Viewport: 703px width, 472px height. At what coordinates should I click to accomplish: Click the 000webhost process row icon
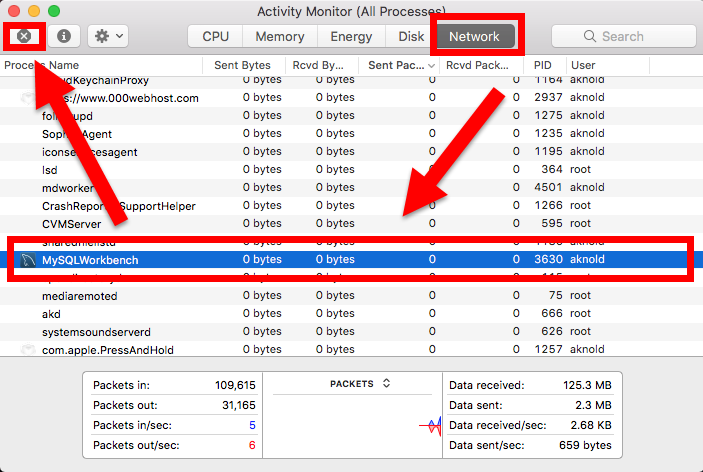tap(27, 98)
